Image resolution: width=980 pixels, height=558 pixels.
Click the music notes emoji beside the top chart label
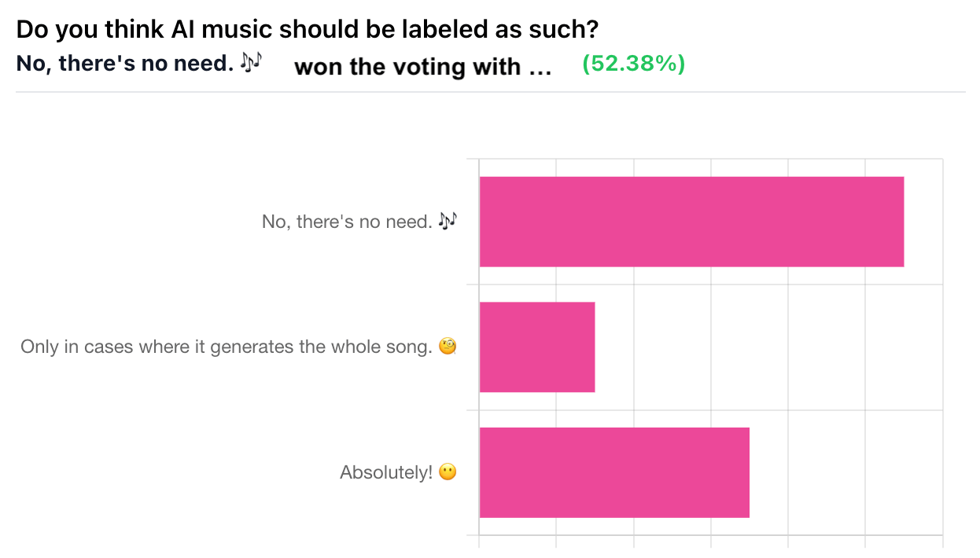point(447,222)
